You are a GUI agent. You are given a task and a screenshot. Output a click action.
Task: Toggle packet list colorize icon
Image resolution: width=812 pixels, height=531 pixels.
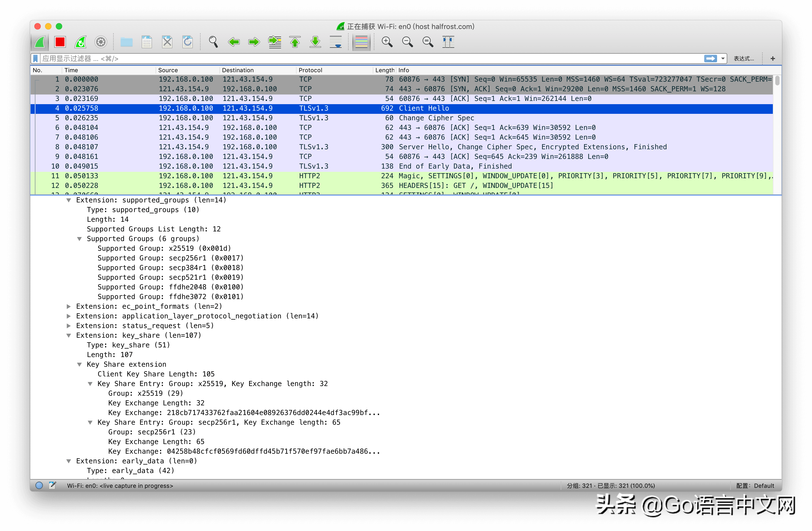click(x=361, y=42)
